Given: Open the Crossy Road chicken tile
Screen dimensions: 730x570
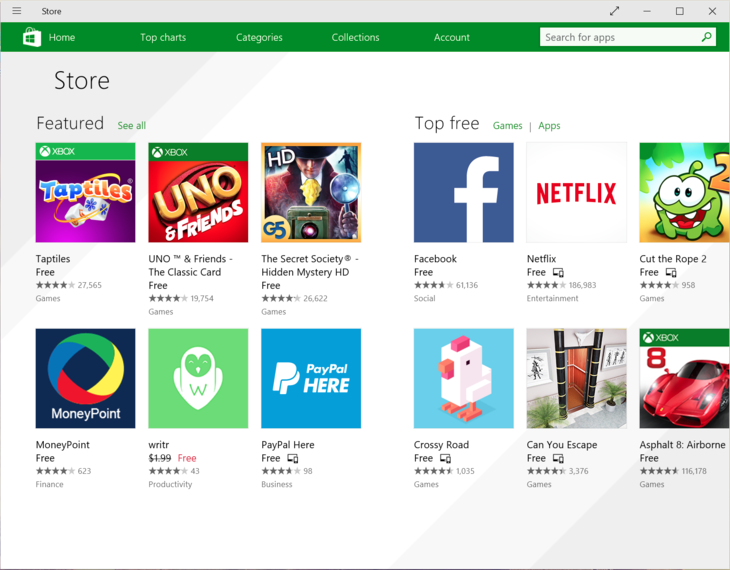Looking at the screenshot, I should [x=464, y=378].
